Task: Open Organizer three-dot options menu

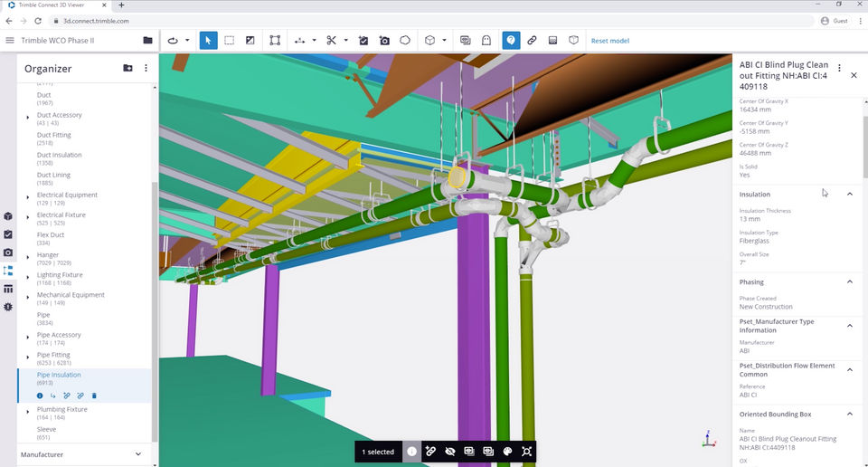Action: coord(146,68)
